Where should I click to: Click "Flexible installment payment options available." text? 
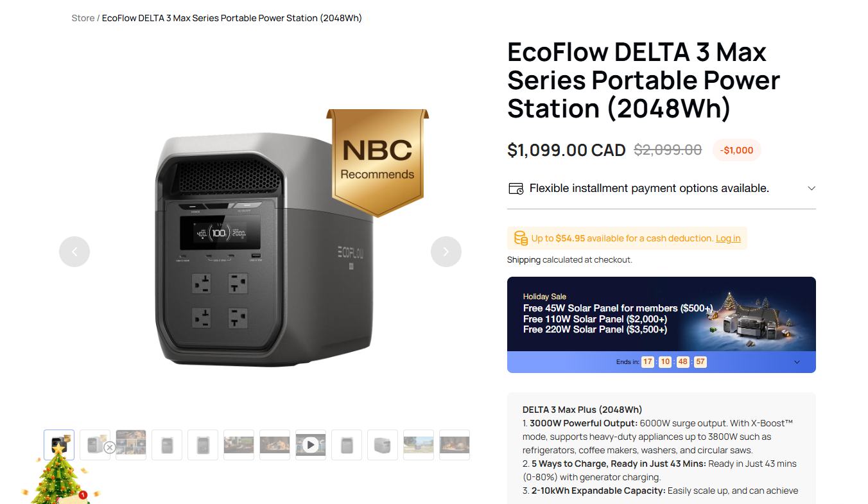(x=649, y=189)
